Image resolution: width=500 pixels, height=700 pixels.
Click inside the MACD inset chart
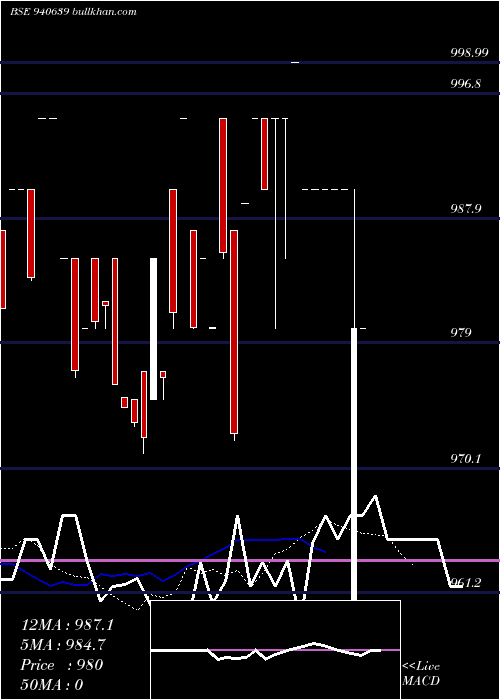coord(275,650)
